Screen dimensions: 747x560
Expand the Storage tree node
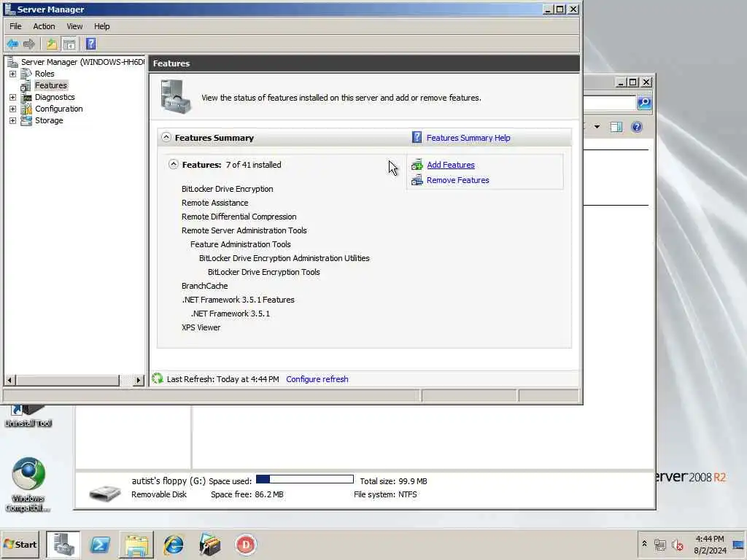tap(13, 120)
